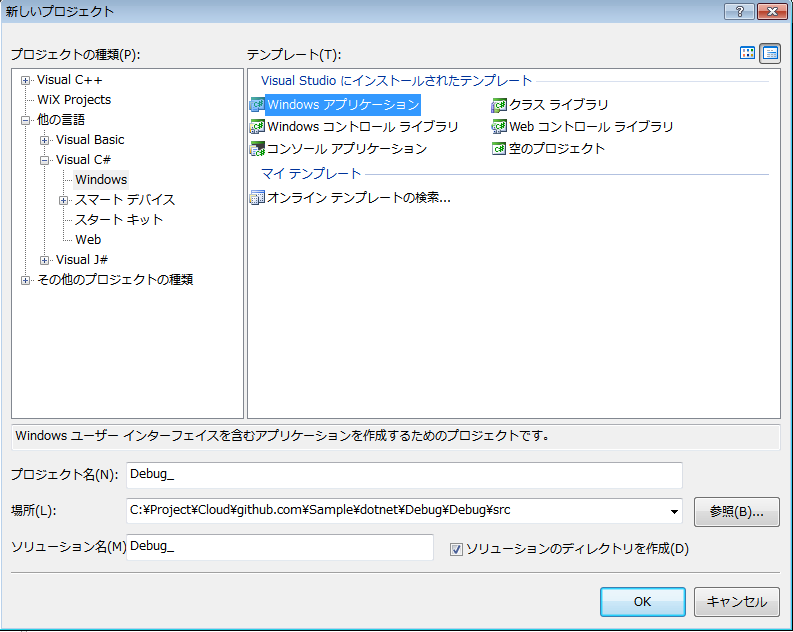Click the ソリューション名 input field
This screenshot has height=632, width=793.
tap(280, 547)
